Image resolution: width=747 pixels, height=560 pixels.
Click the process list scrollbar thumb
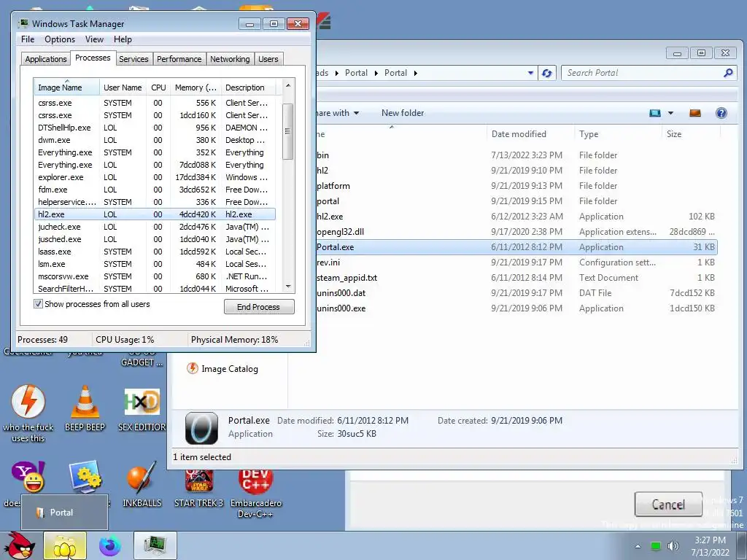point(287,131)
